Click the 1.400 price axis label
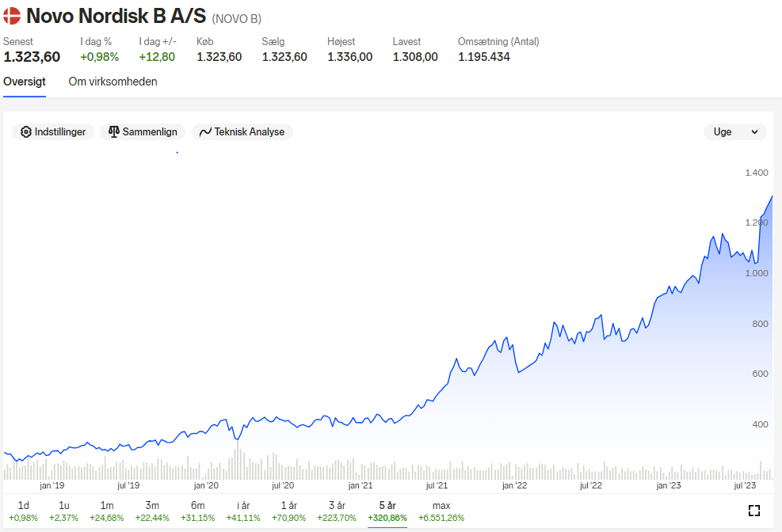 tap(757, 173)
